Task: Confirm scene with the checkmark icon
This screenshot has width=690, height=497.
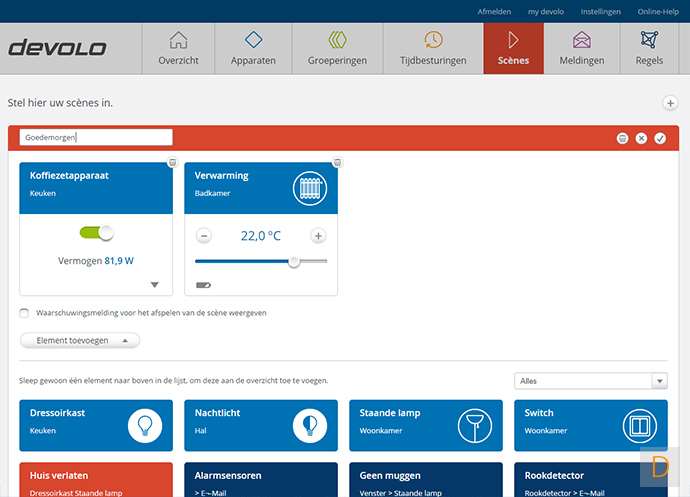Action: [x=660, y=138]
